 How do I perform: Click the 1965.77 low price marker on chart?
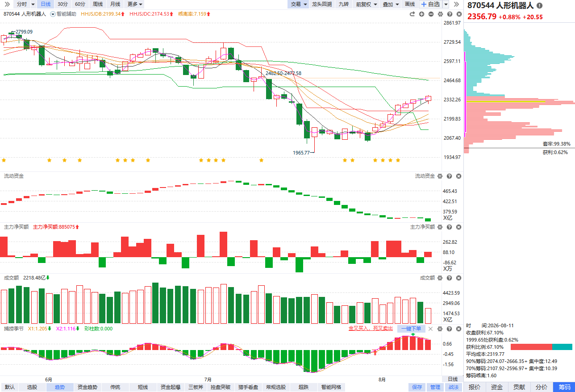coord(301,153)
